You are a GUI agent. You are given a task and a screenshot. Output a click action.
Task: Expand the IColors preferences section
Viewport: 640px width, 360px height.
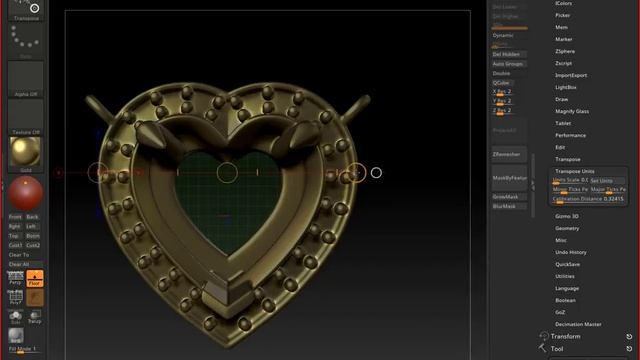click(x=563, y=3)
